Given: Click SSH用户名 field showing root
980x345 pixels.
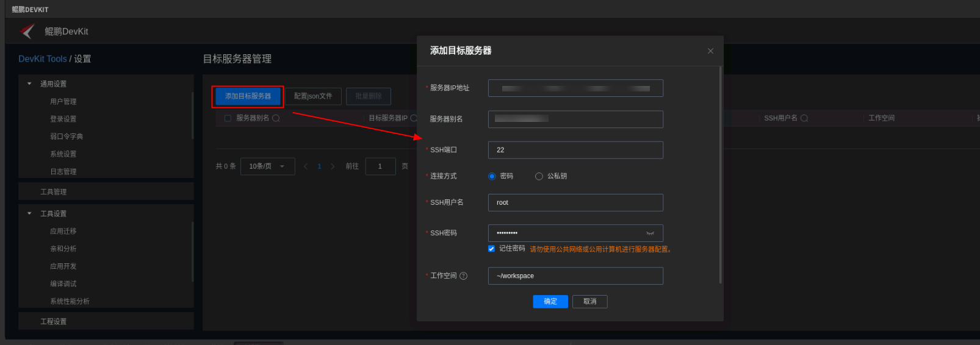Looking at the screenshot, I should point(575,203).
